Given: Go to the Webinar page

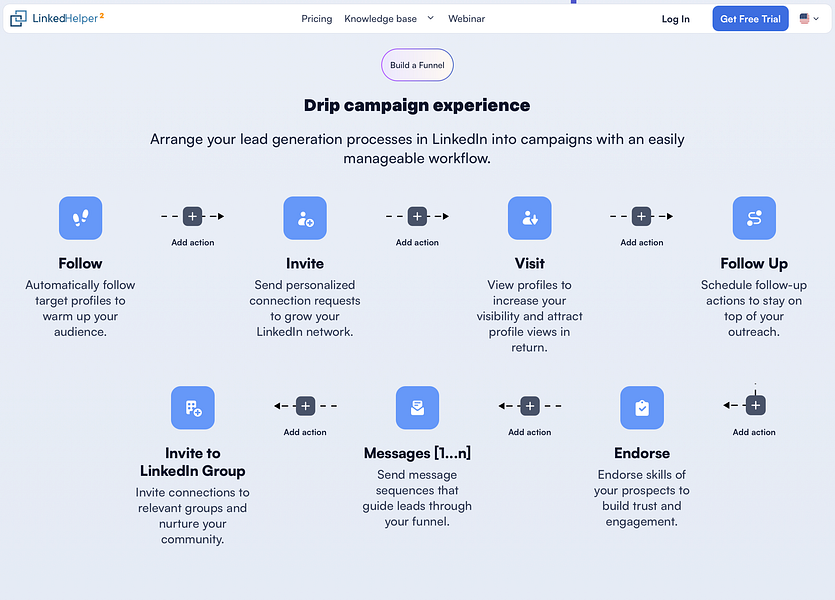Looking at the screenshot, I should click(x=466, y=19).
